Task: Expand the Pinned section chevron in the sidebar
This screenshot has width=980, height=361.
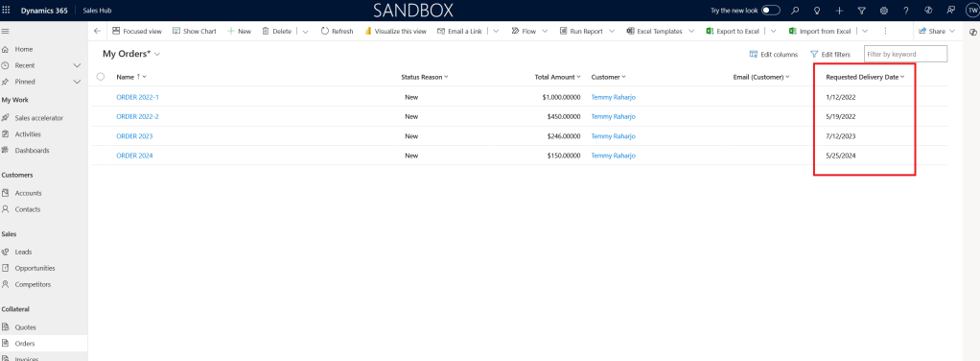Action: (x=77, y=82)
